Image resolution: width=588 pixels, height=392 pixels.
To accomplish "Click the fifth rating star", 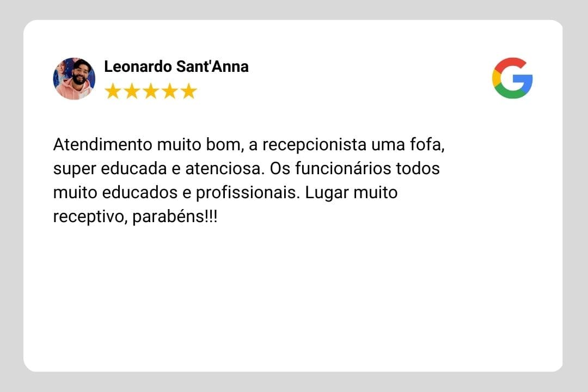I will 189,91.
